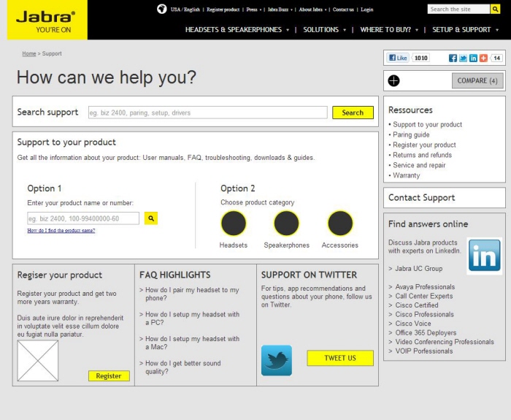
Task: Open the Press dropdown in top bar
Action: 253,9
